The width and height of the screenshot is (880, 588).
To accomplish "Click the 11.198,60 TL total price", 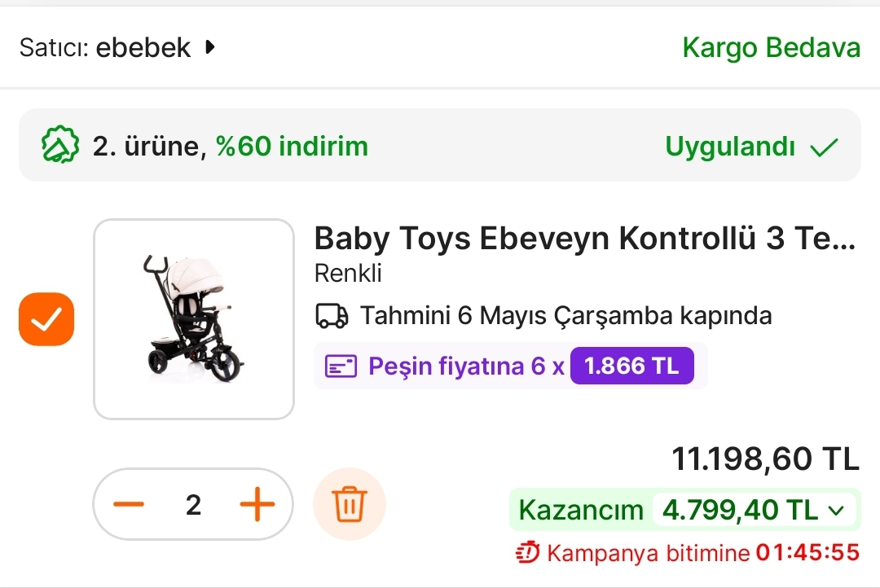I will click(x=765, y=459).
